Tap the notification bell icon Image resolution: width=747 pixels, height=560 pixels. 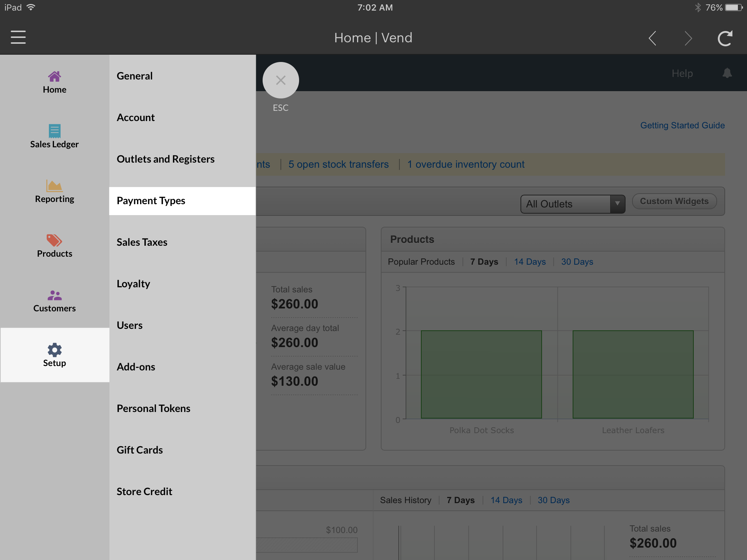[x=727, y=73]
